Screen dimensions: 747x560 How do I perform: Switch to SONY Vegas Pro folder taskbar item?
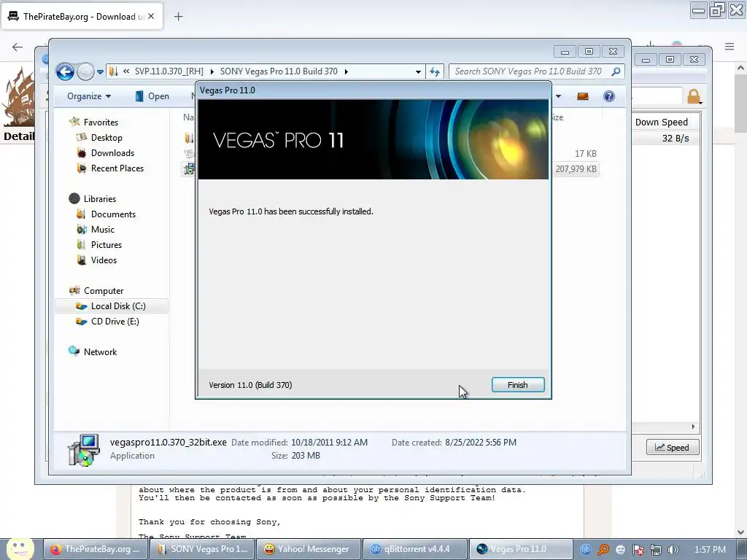pos(203,549)
